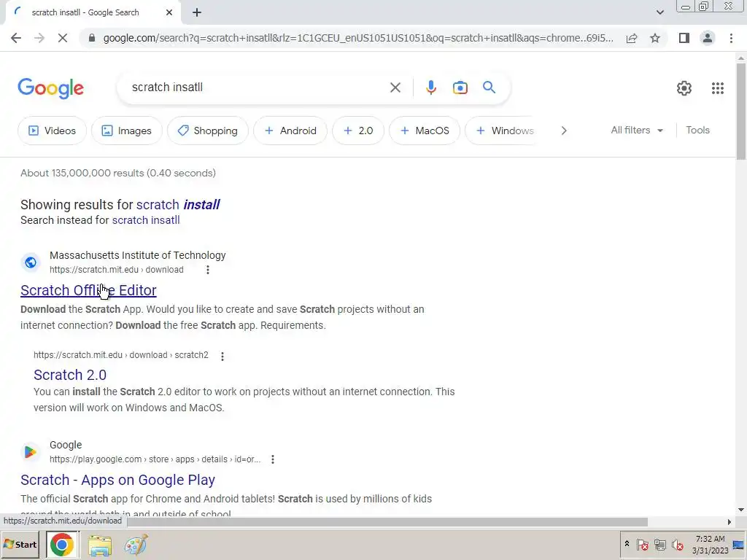Click the search query input field

(258, 87)
